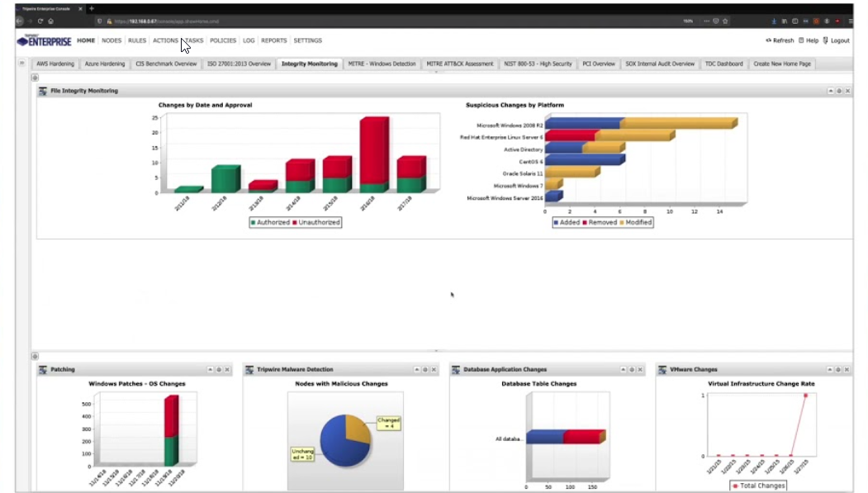Close the Patching panel

pos(227,370)
